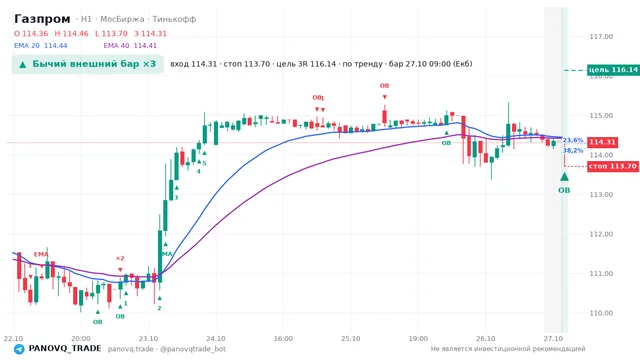Click the green triangle in bullish bar badge
Screen dimensions: 640x360
(x=23, y=64)
